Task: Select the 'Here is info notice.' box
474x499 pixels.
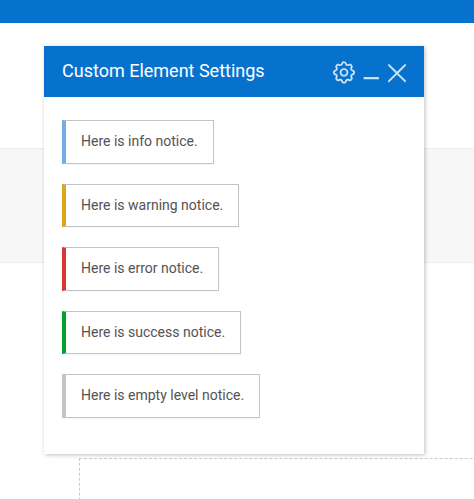Action: [138, 142]
